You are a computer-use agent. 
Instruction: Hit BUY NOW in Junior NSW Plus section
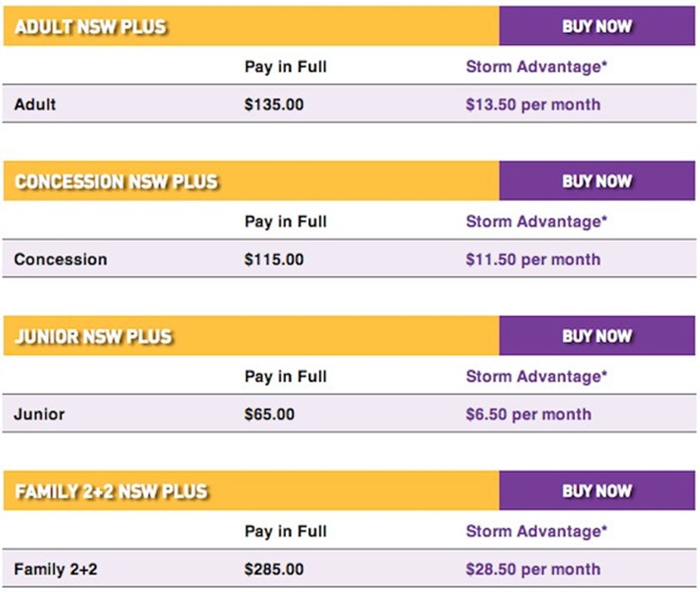(597, 337)
